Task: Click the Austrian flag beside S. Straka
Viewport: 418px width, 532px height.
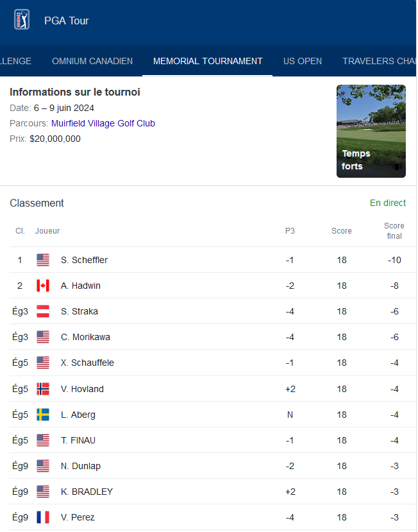Action: (43, 311)
